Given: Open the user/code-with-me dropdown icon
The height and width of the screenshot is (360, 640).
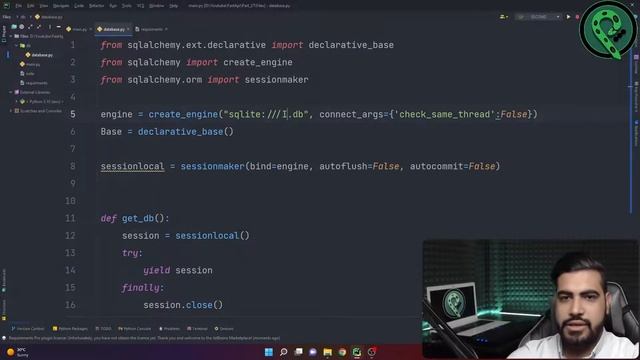Looking at the screenshot, I should tap(504, 17).
